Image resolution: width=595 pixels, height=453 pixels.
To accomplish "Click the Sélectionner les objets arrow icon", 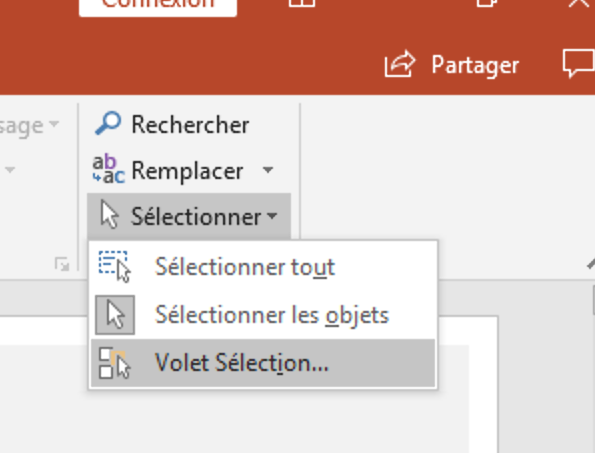I will click(x=115, y=315).
